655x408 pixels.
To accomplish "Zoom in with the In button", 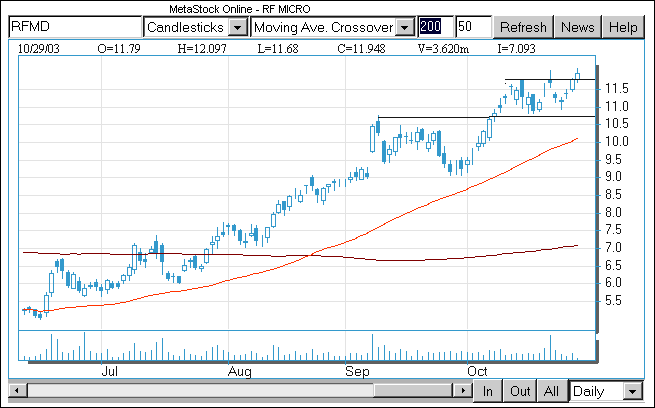I will (x=487, y=391).
